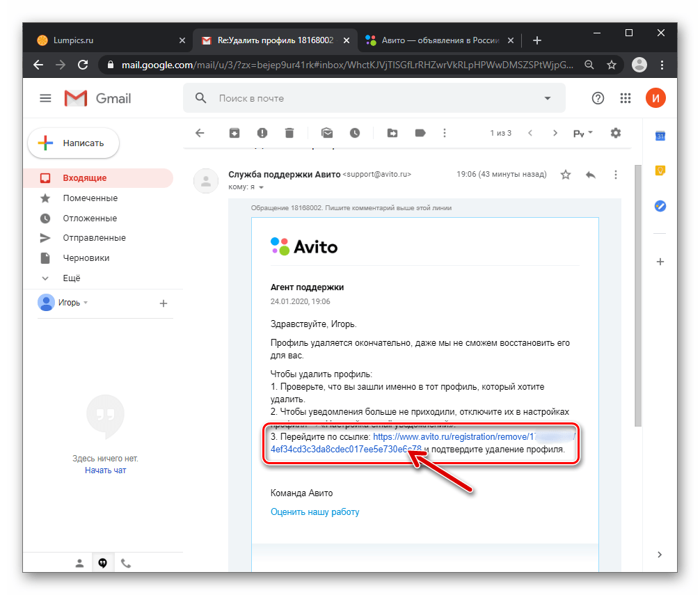
Task: Switch to the Lumpics.ru browser tab
Action: pyautogui.click(x=107, y=40)
